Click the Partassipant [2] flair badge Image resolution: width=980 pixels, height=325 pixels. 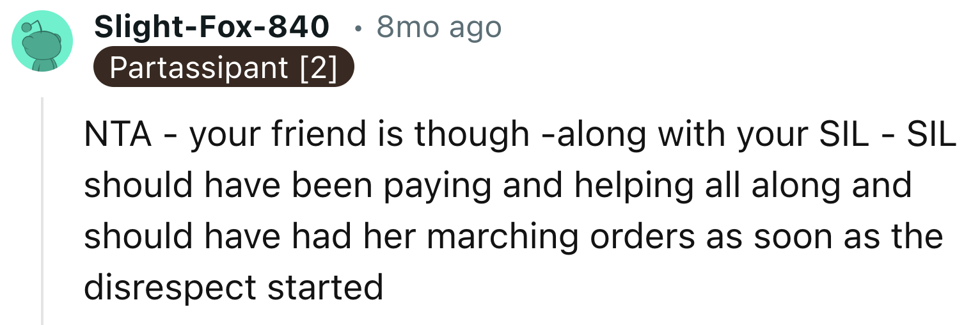coord(223,67)
